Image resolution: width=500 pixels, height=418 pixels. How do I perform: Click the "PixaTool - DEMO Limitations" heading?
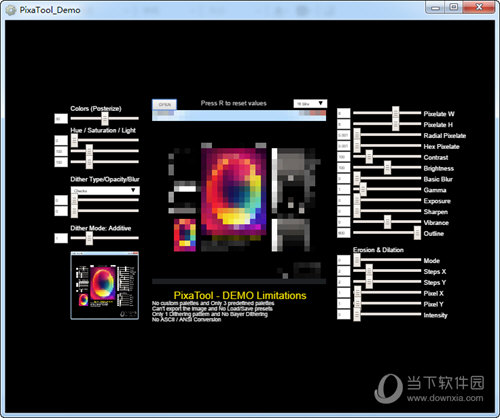(240, 295)
